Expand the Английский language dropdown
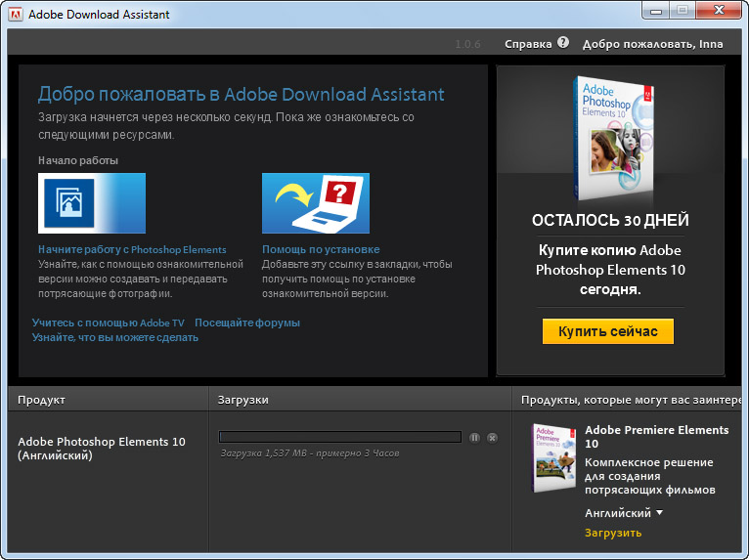The width and height of the screenshot is (749, 560). (624, 513)
